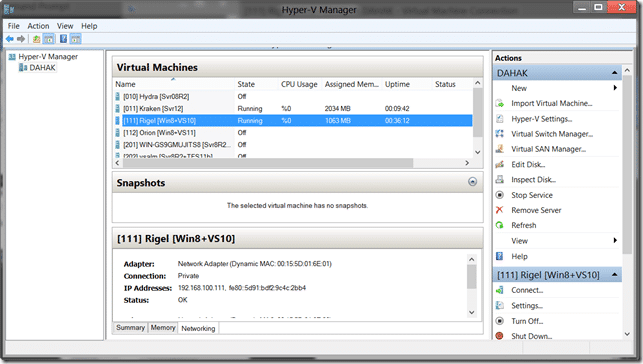Click the Edit Disk icon
643x364 pixels.
pos(499,164)
